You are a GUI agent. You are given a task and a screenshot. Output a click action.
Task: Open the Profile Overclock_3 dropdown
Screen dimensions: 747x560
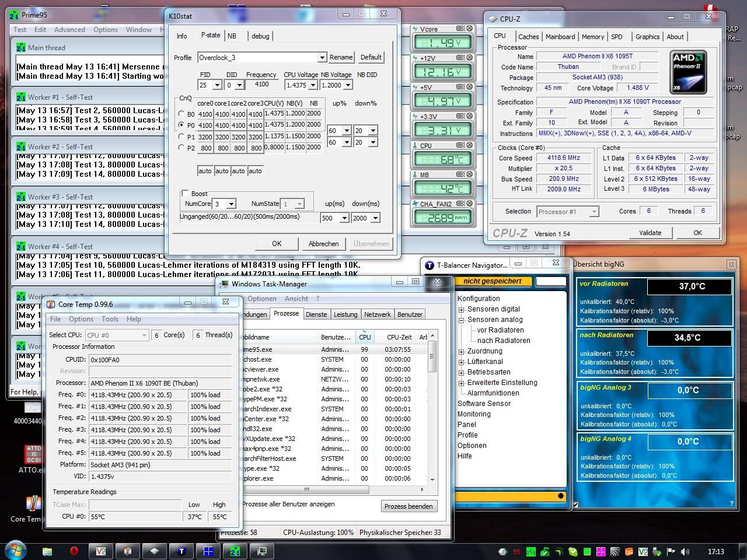point(322,58)
